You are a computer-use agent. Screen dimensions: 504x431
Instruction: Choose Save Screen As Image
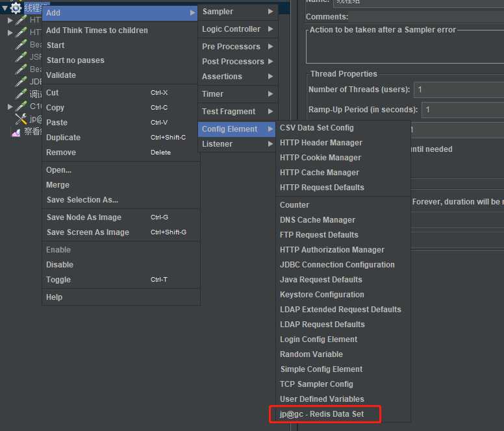click(120, 232)
